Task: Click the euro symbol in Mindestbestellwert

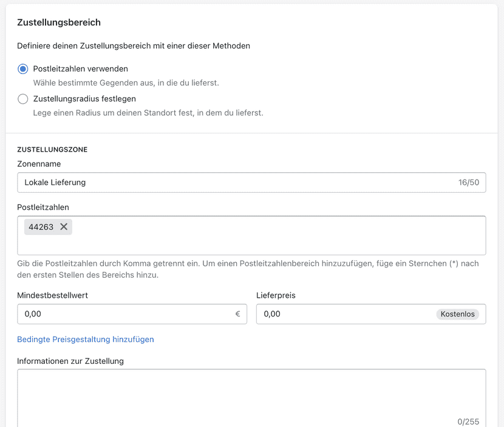Action: click(238, 314)
